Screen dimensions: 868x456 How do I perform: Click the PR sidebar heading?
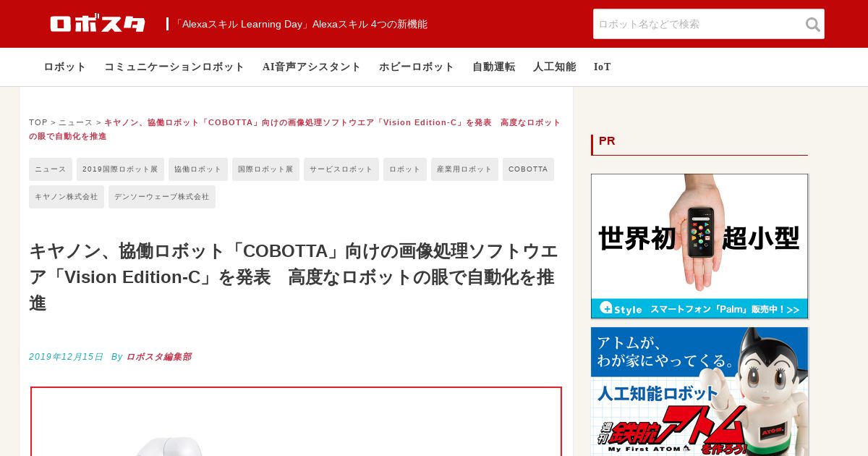(x=607, y=141)
